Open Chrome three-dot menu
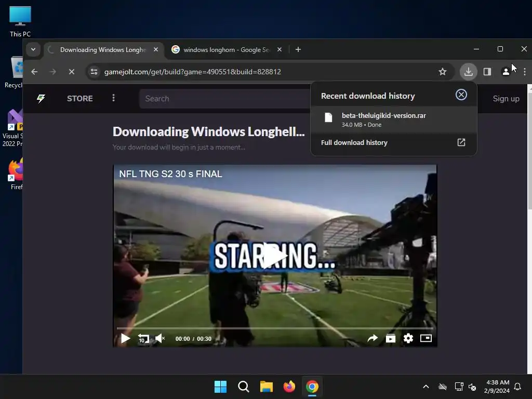The height and width of the screenshot is (399, 532). (524, 72)
